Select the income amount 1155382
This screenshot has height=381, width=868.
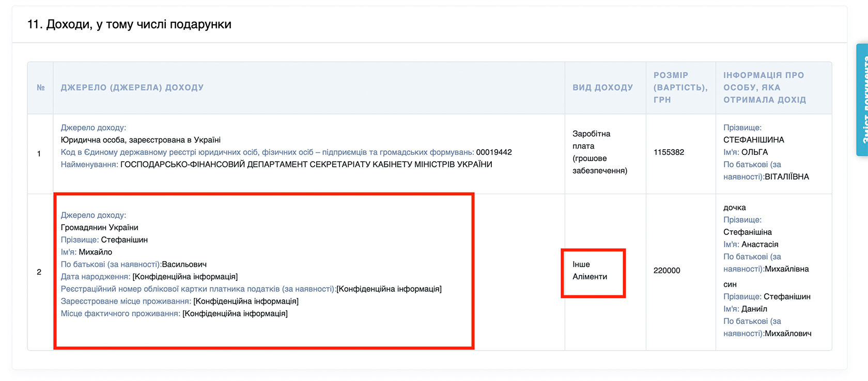(x=669, y=152)
